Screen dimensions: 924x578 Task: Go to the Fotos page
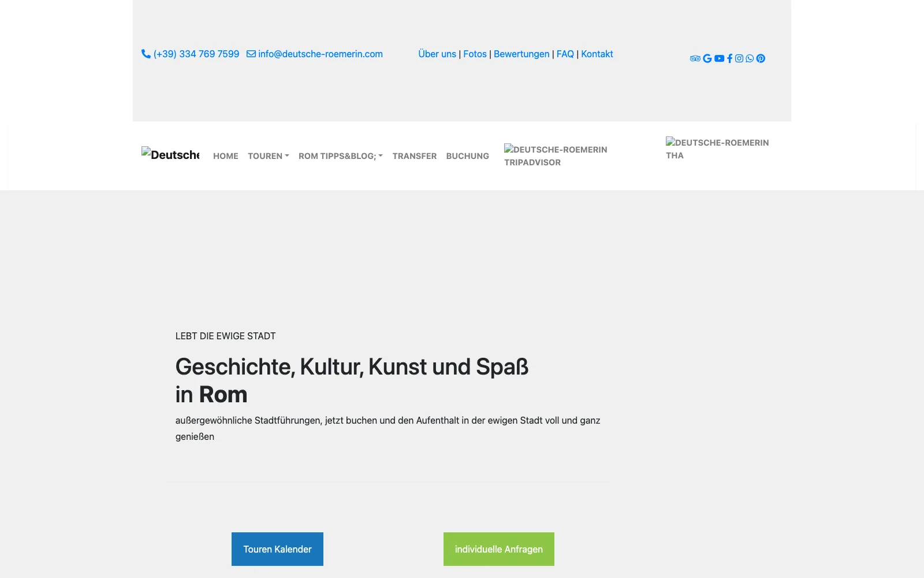point(475,54)
